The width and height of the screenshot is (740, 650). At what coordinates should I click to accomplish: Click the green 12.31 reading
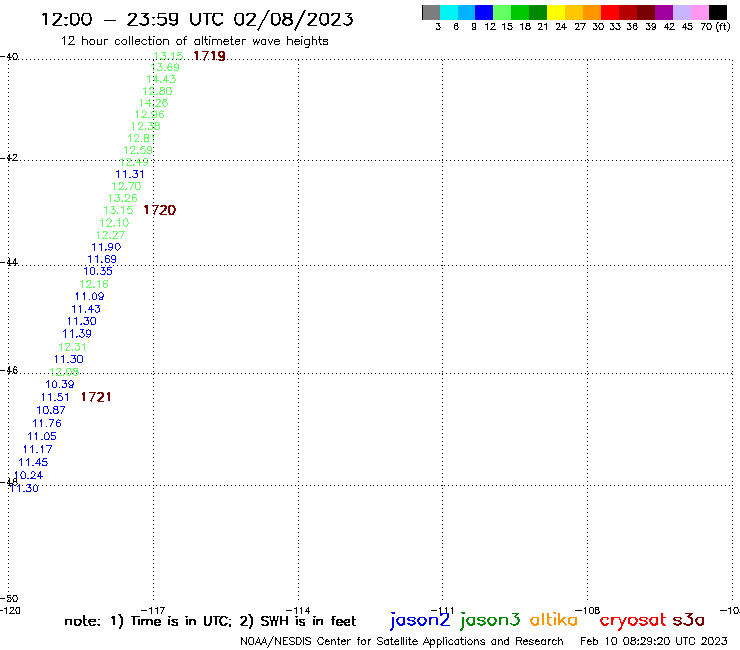click(72, 347)
